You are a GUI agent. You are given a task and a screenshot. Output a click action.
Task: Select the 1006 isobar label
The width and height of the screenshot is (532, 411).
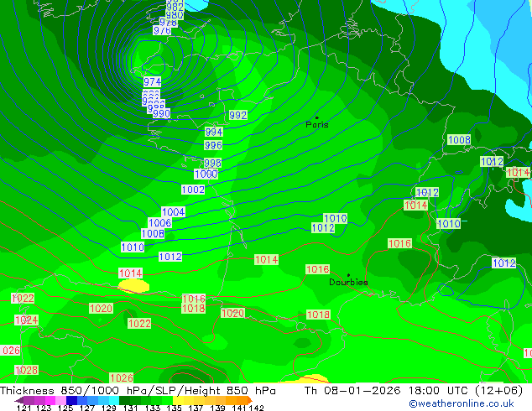(x=159, y=223)
